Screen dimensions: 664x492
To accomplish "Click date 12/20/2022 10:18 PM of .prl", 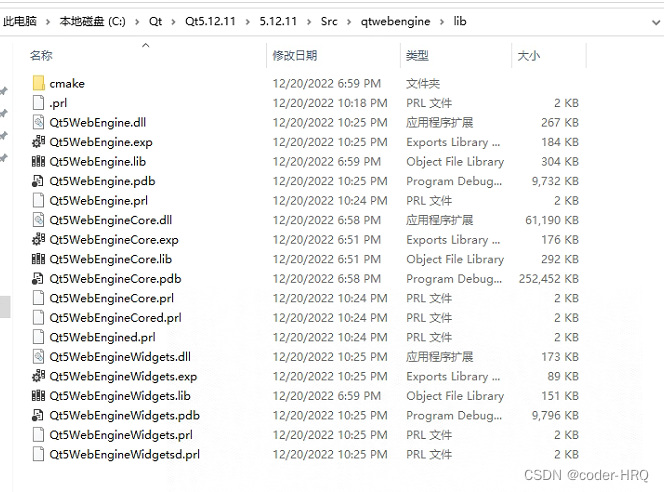I will pyautogui.click(x=330, y=103).
